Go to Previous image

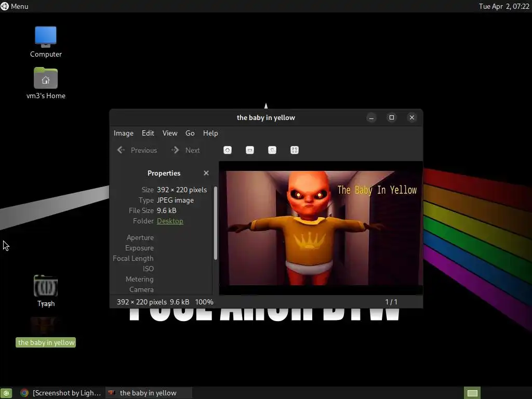137,150
